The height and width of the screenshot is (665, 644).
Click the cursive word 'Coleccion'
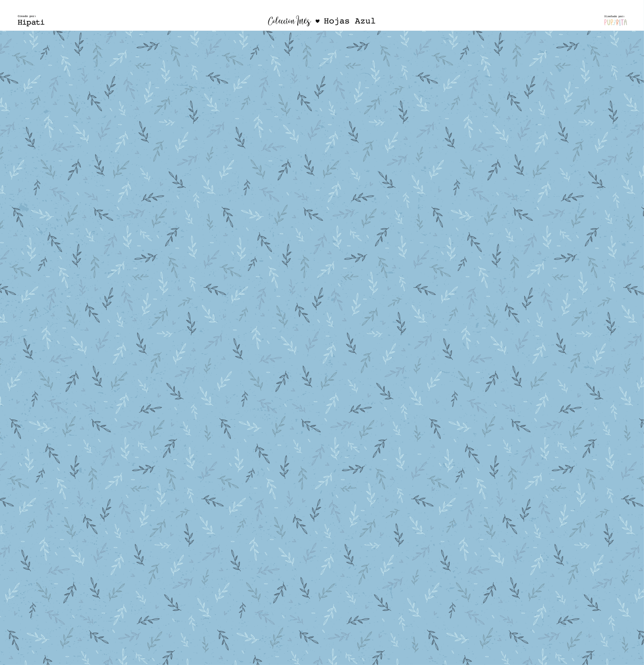(281, 21)
